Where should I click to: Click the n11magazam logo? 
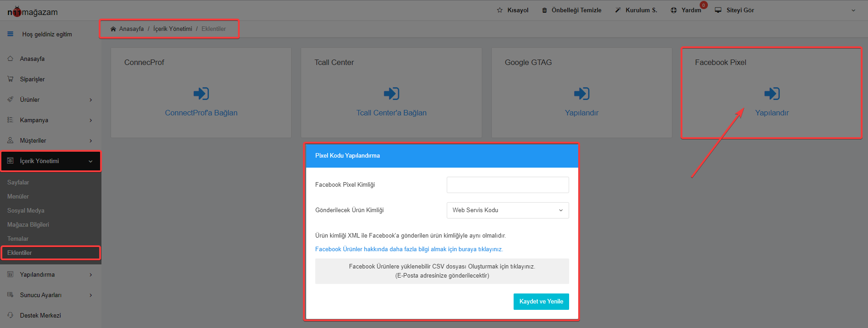pyautogui.click(x=32, y=12)
